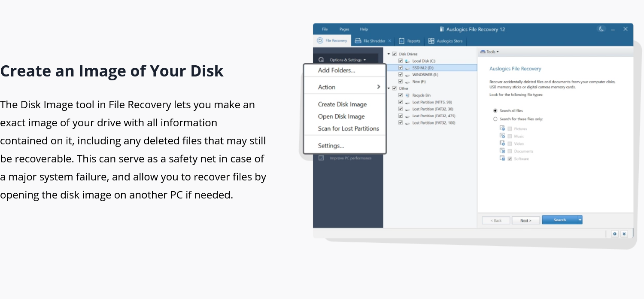Toggle dark mode with the moon icon

pos(600,29)
